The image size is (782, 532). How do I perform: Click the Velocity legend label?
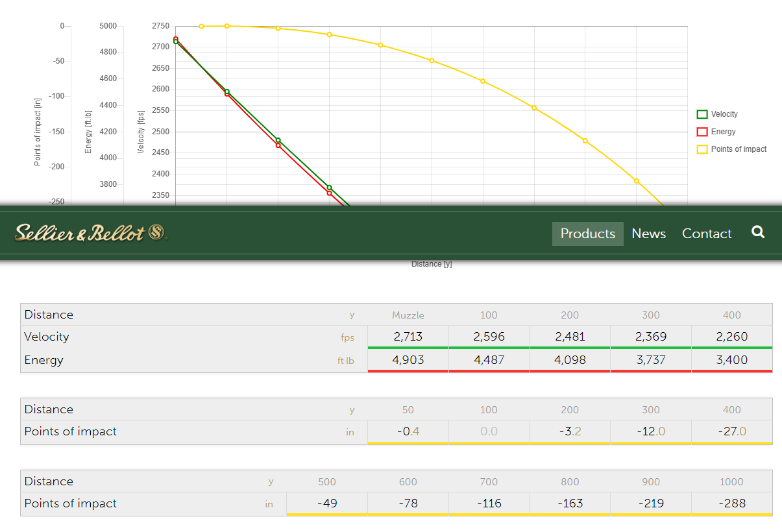[724, 114]
